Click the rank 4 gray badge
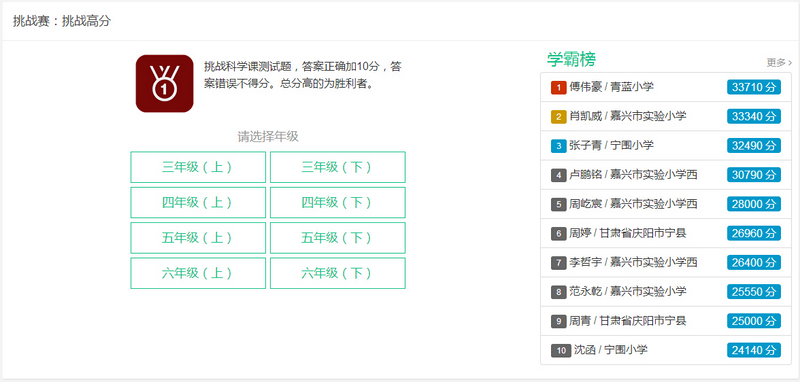This screenshot has height=382, width=800. pyautogui.click(x=559, y=175)
